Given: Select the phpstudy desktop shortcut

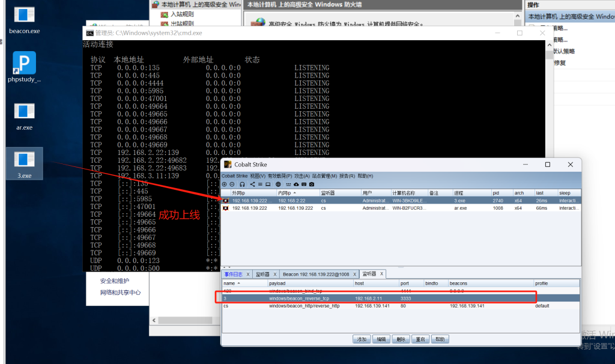Looking at the screenshot, I should click(x=24, y=67).
